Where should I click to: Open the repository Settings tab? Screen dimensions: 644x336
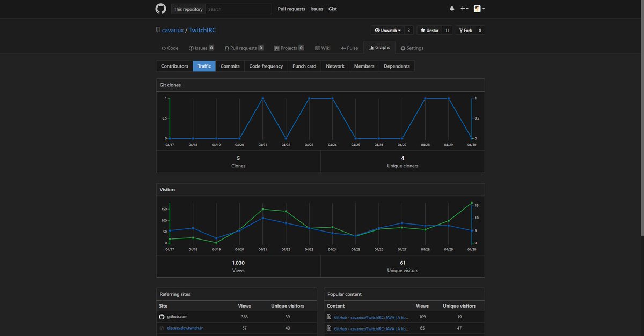[x=412, y=48]
